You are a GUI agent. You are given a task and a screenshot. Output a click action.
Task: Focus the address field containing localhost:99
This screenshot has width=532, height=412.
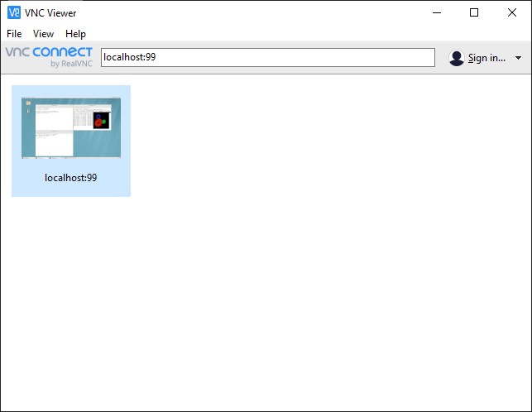click(x=266, y=57)
